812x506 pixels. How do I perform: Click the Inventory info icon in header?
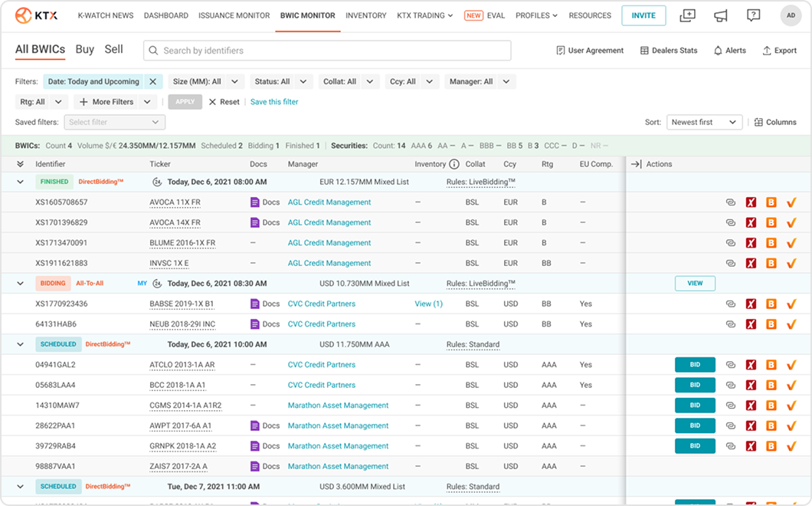(454, 164)
